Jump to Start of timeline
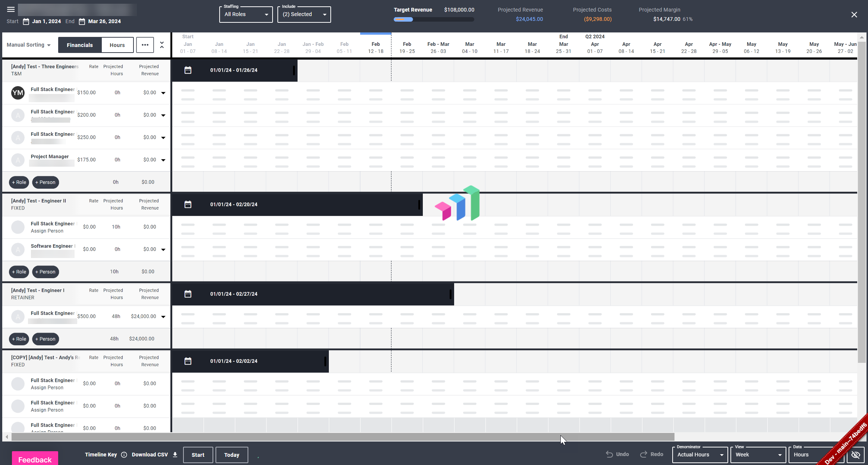 198,455
